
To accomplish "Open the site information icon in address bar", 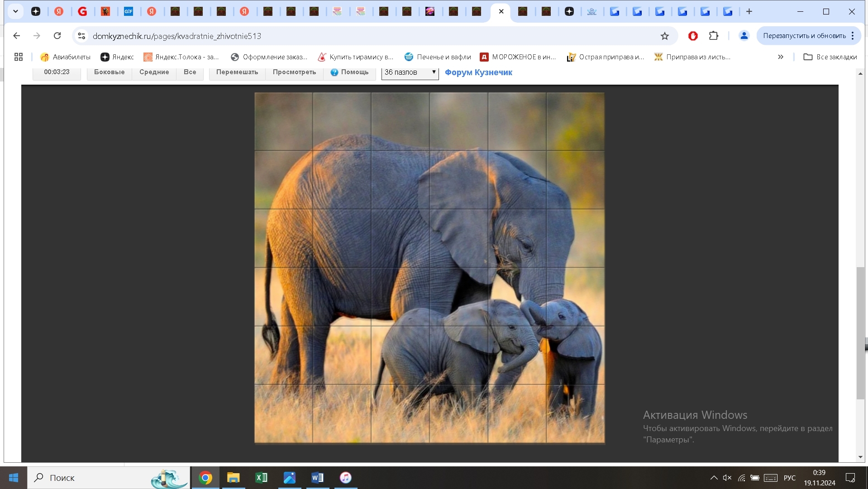I will [x=81, y=36].
